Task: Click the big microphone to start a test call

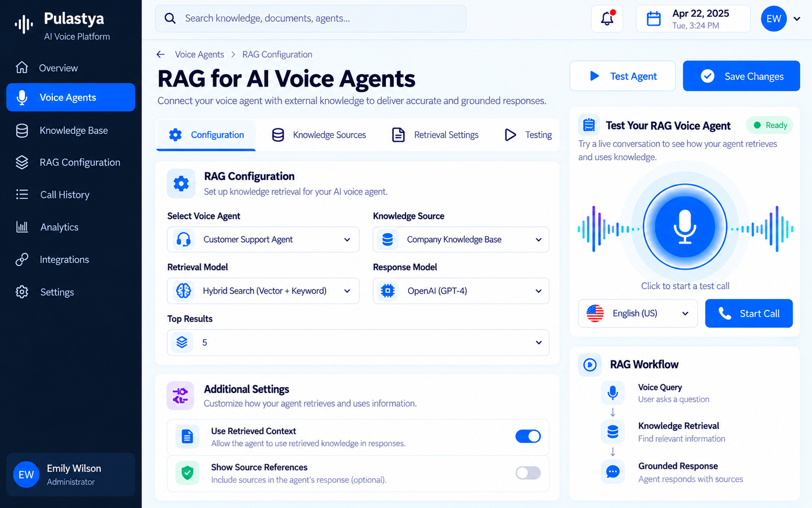Action: [685, 226]
